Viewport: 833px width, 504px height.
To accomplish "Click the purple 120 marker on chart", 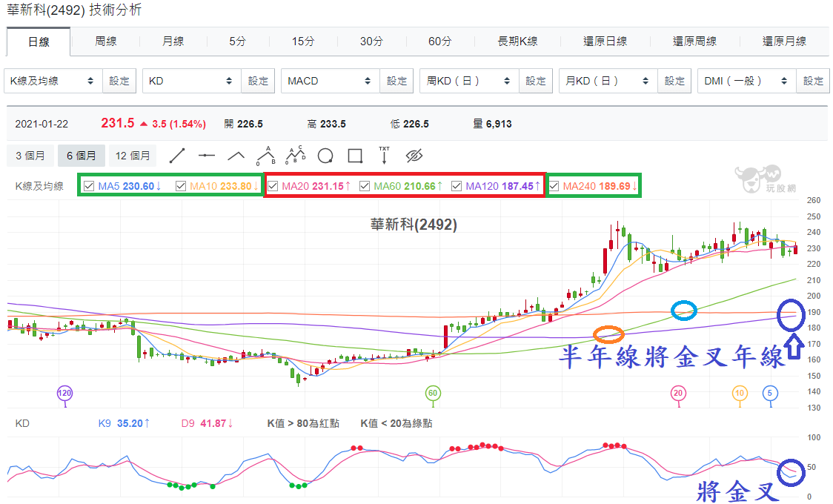I will pos(64,394).
